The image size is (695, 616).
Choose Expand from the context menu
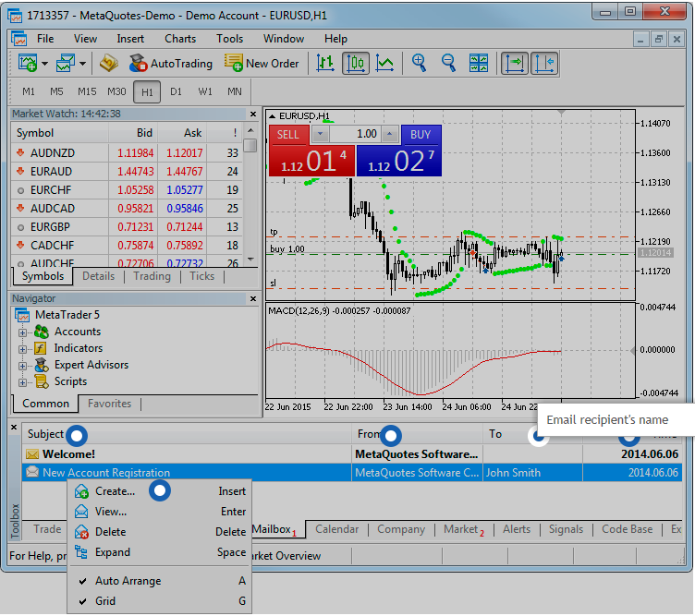(x=160, y=552)
